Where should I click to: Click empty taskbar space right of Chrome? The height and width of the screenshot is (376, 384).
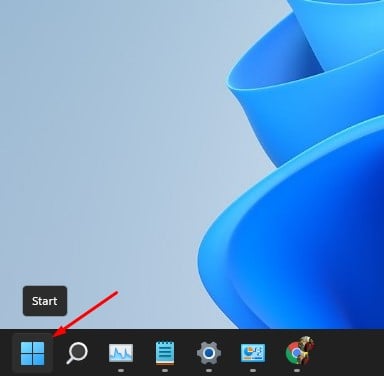click(x=350, y=353)
